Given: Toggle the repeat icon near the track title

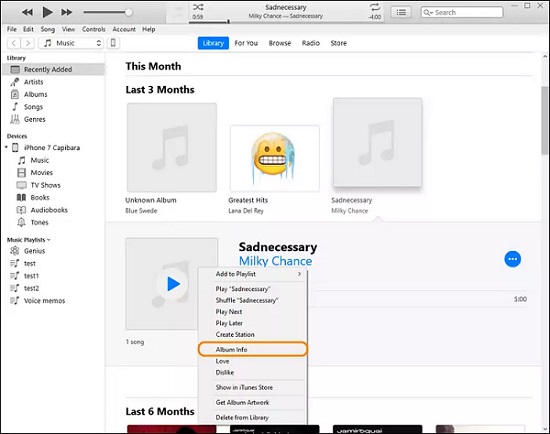Looking at the screenshot, I should click(375, 7).
